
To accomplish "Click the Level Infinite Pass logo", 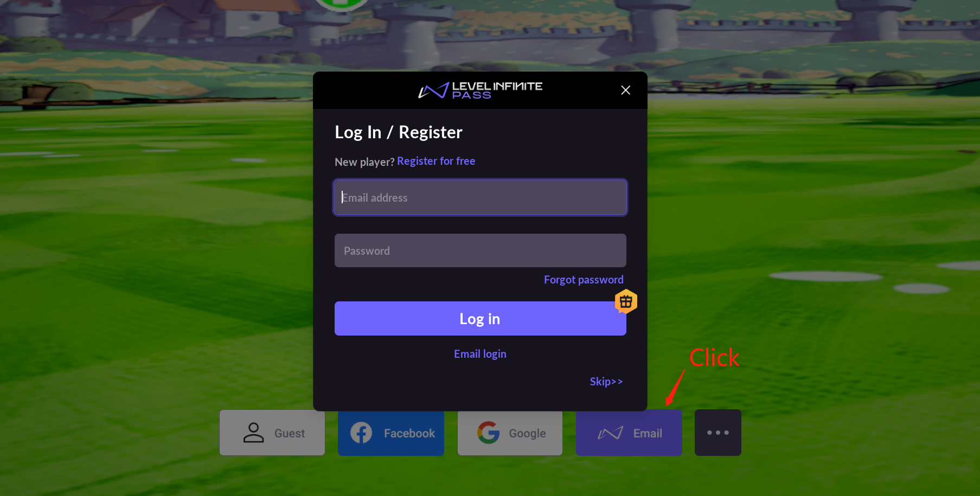I will (x=480, y=91).
